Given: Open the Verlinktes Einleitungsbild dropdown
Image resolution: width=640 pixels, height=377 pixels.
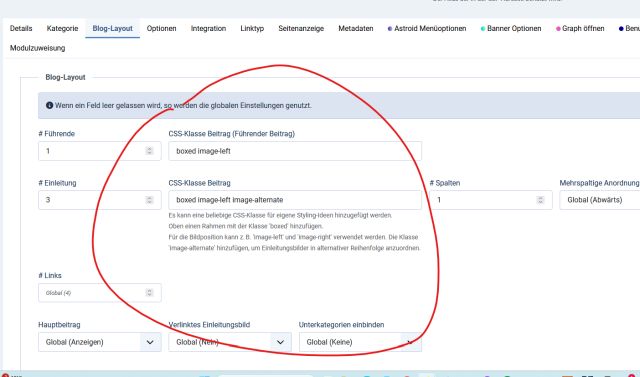Looking at the screenshot, I should pos(230,342).
